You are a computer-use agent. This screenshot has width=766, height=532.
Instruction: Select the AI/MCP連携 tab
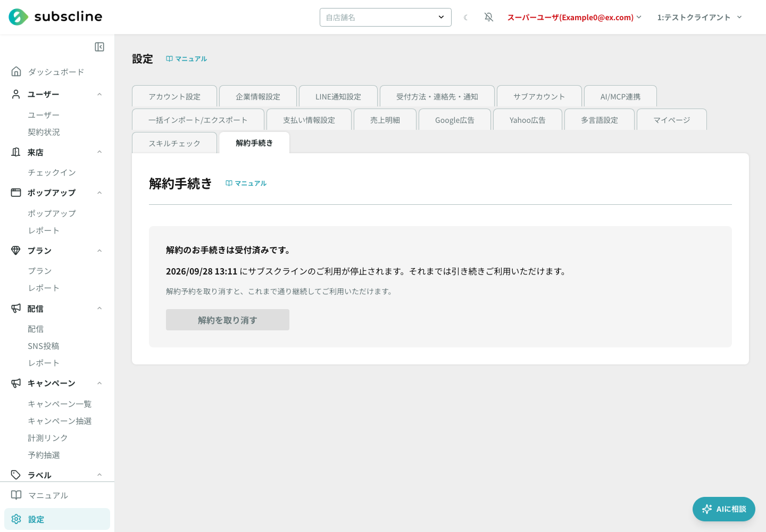[620, 96]
